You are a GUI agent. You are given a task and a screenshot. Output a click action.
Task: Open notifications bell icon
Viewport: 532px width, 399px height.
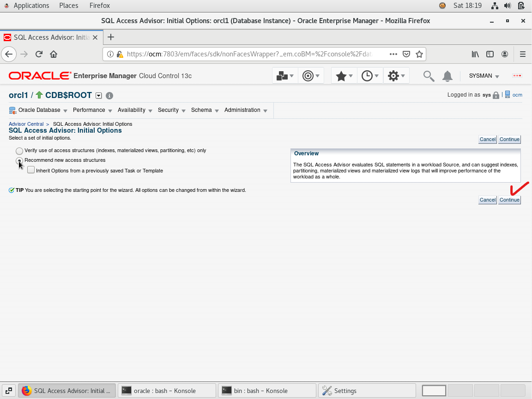[x=447, y=76]
